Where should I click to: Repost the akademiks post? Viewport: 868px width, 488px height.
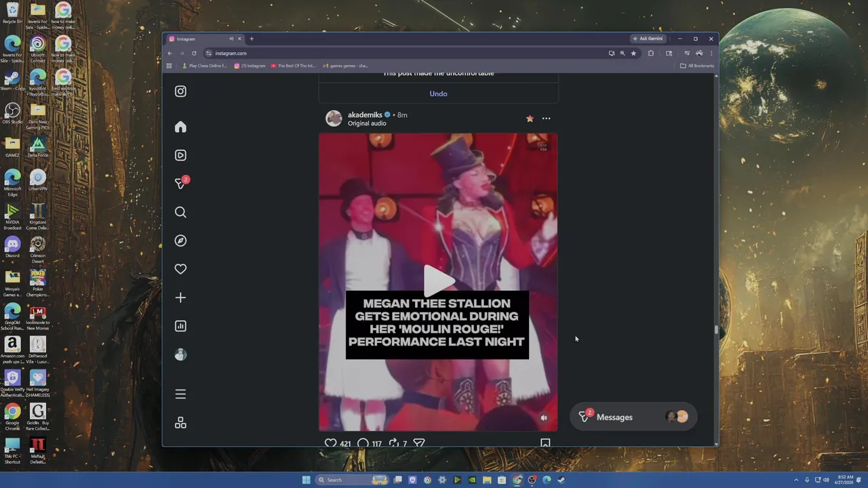[x=393, y=443]
